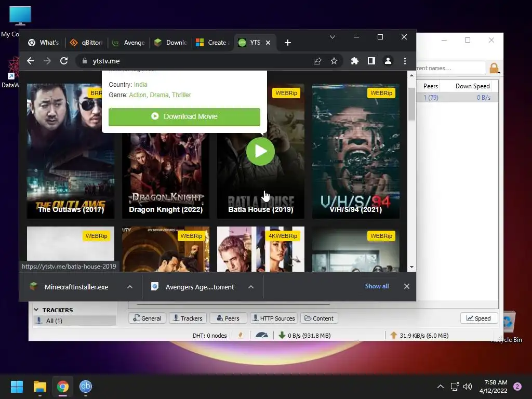The image size is (532, 399).
Task: Select All (1) trackers filter in qBittorrent
Action: tap(75, 321)
